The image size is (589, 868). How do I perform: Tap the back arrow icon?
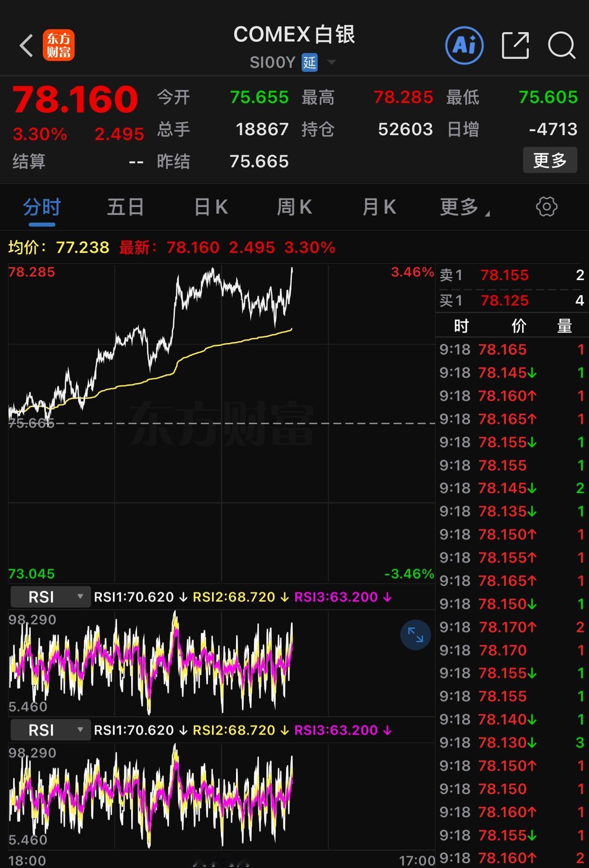(26, 46)
